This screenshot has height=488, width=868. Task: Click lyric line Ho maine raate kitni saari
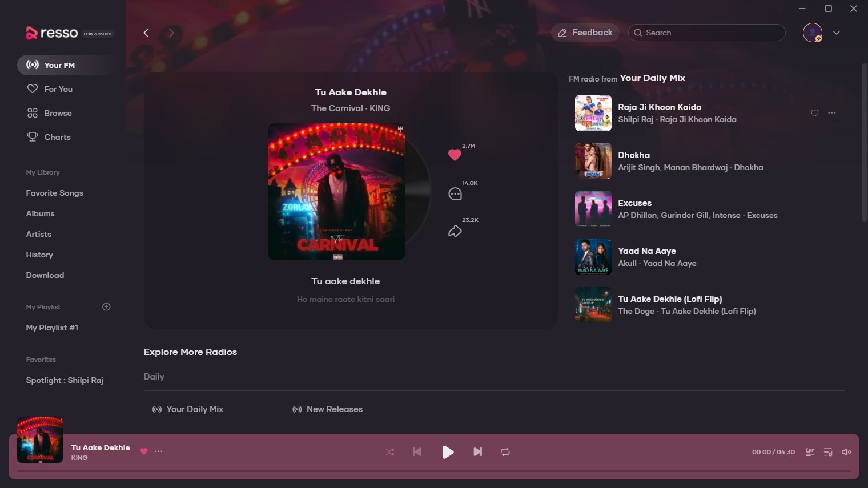345,299
